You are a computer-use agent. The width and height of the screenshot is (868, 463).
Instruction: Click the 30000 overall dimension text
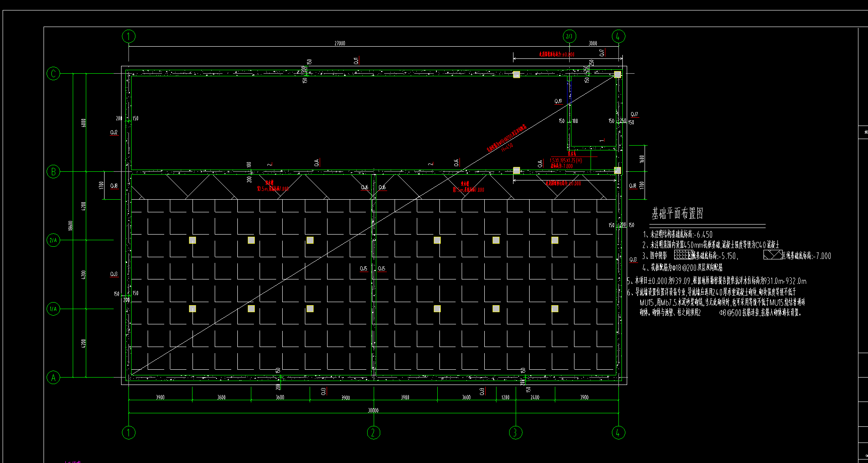click(x=373, y=410)
